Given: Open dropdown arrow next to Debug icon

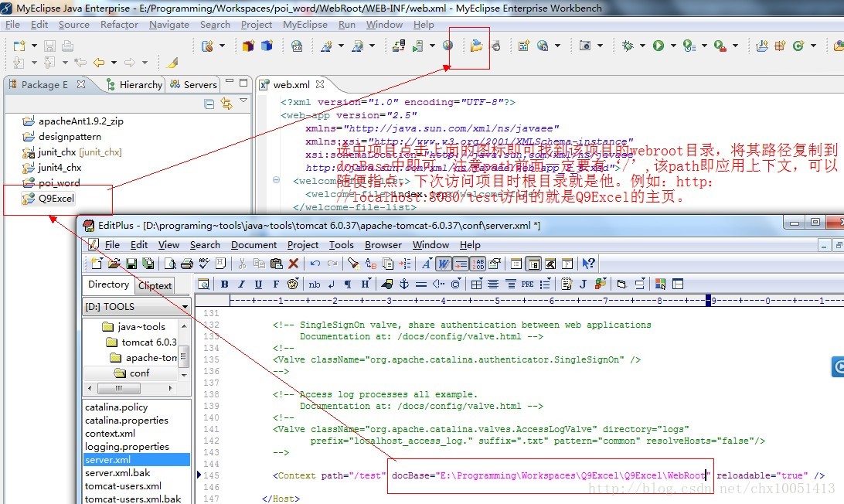Looking at the screenshot, I should tap(642, 46).
